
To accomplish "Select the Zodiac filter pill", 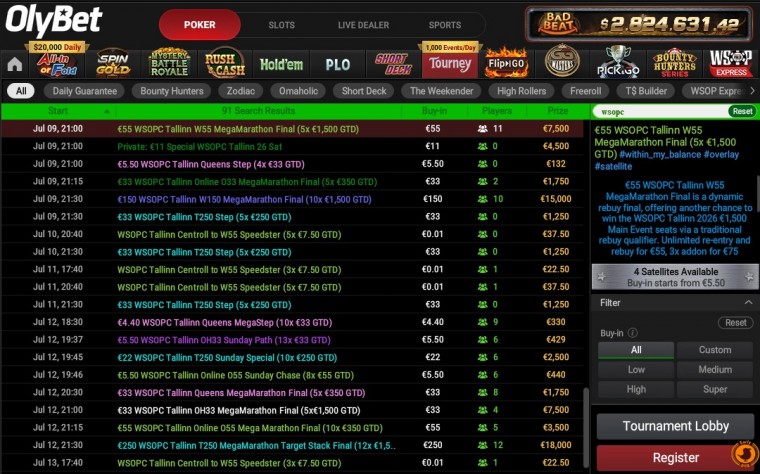I will 240,91.
